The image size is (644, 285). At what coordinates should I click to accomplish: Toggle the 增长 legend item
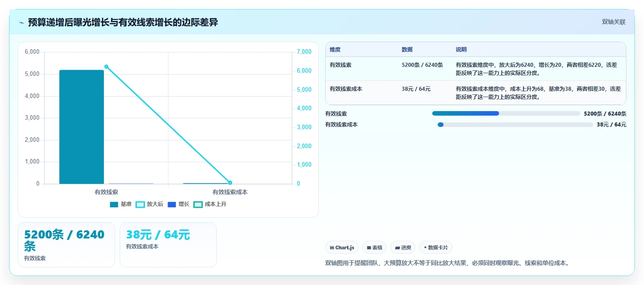pos(178,204)
